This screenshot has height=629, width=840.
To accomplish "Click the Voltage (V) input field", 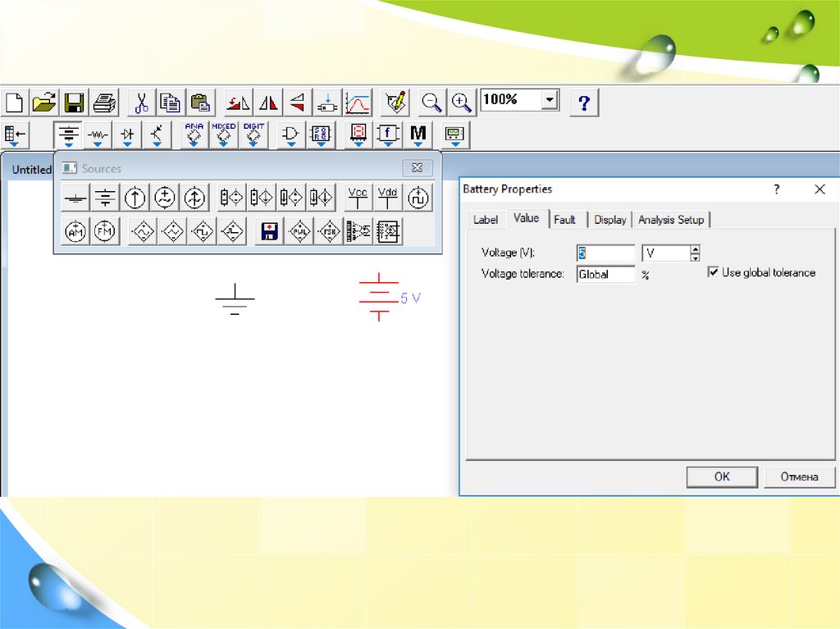I will click(605, 253).
